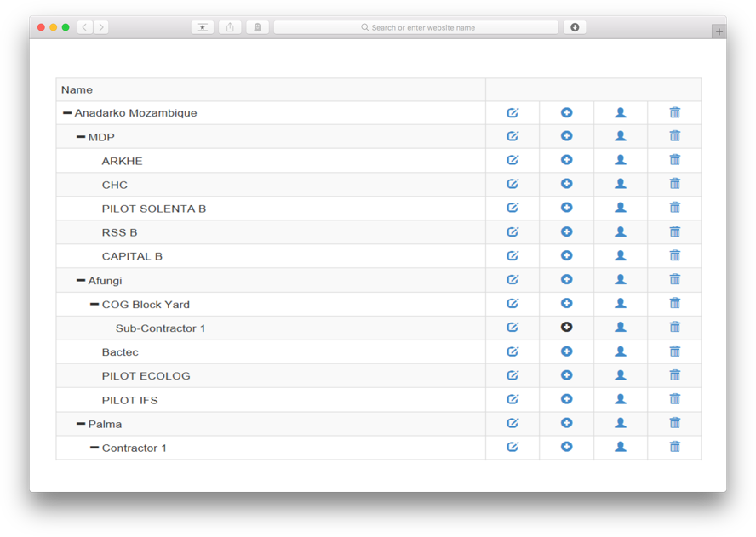Select the Bactec name

pyautogui.click(x=120, y=352)
